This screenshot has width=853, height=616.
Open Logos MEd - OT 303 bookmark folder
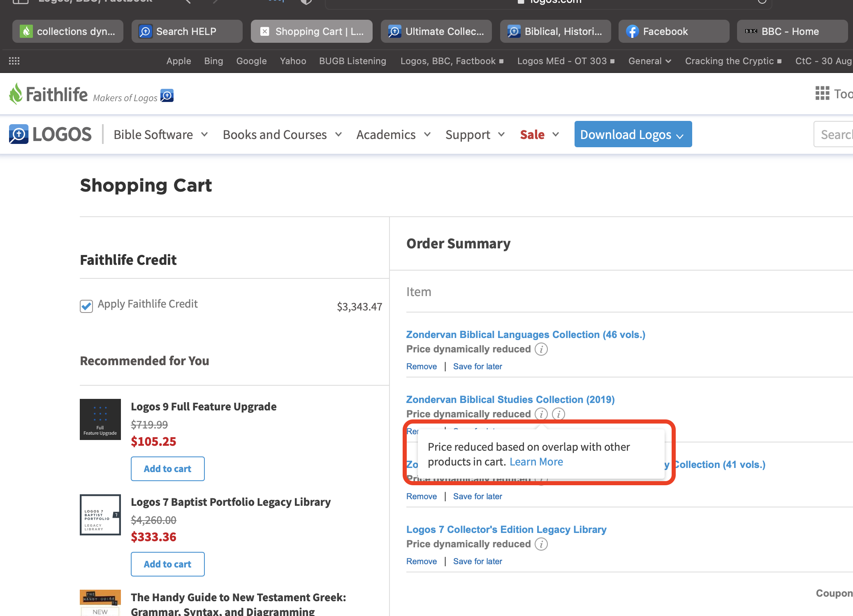point(566,61)
